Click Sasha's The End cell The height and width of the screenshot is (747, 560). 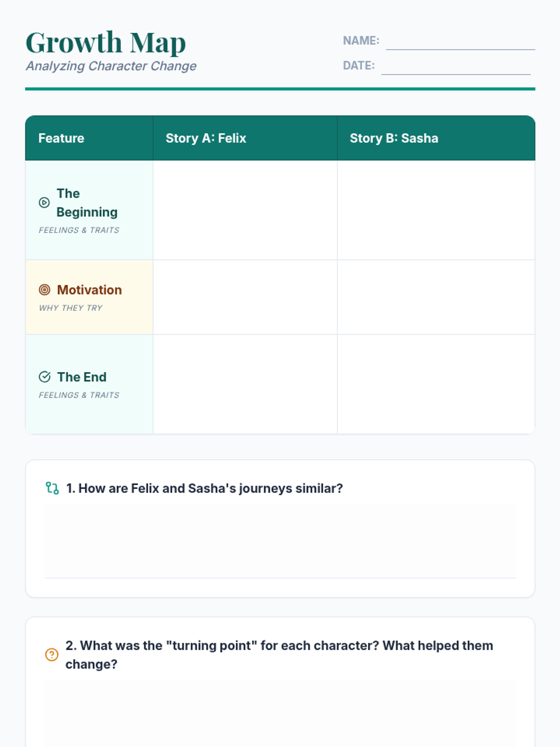[436, 384]
